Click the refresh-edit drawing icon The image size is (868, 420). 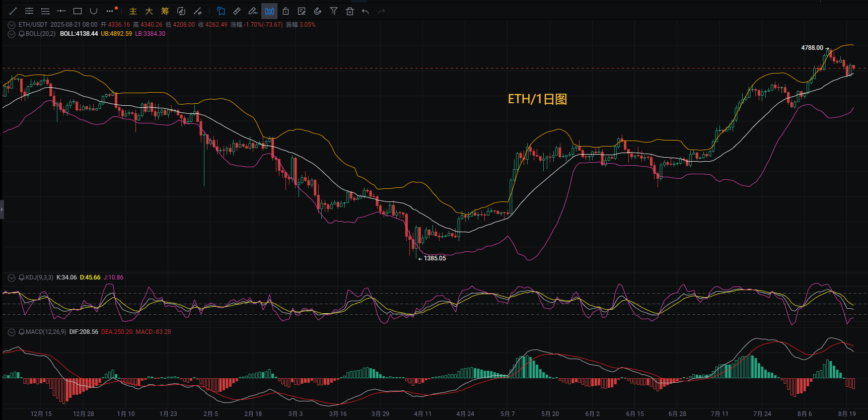point(181,11)
